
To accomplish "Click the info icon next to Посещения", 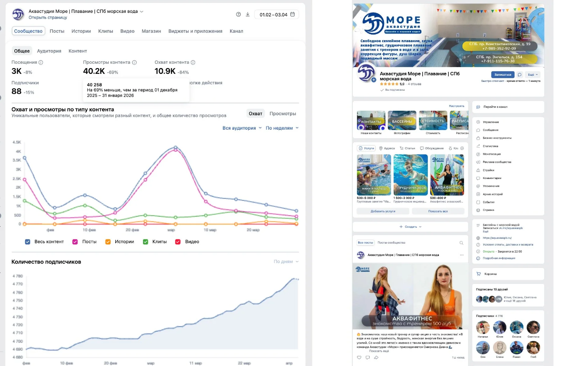I will pyautogui.click(x=41, y=63).
